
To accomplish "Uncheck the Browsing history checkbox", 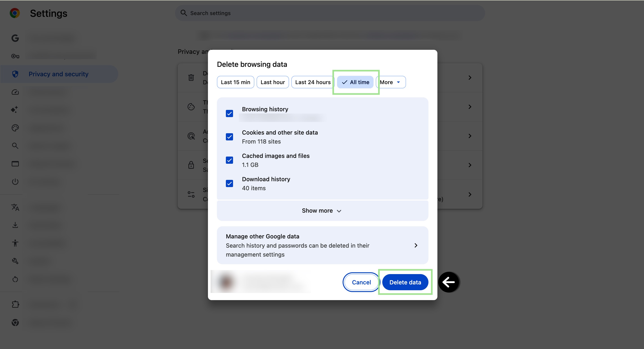I will [x=229, y=113].
